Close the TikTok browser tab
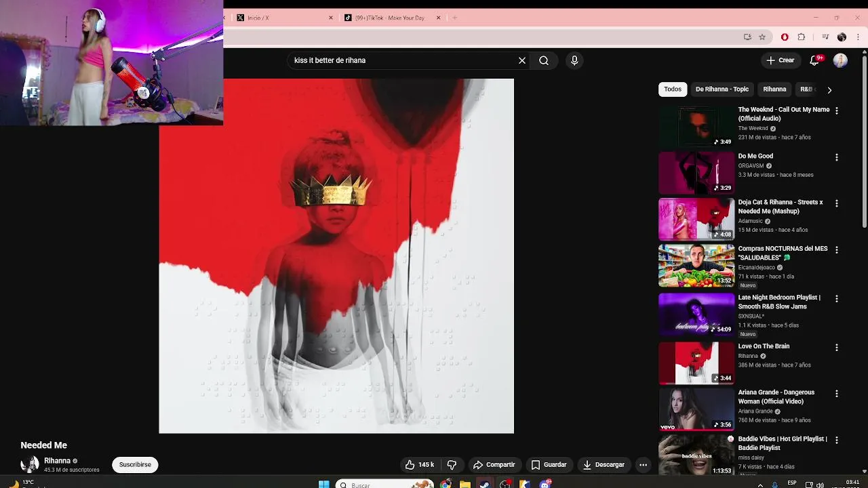 tap(438, 18)
